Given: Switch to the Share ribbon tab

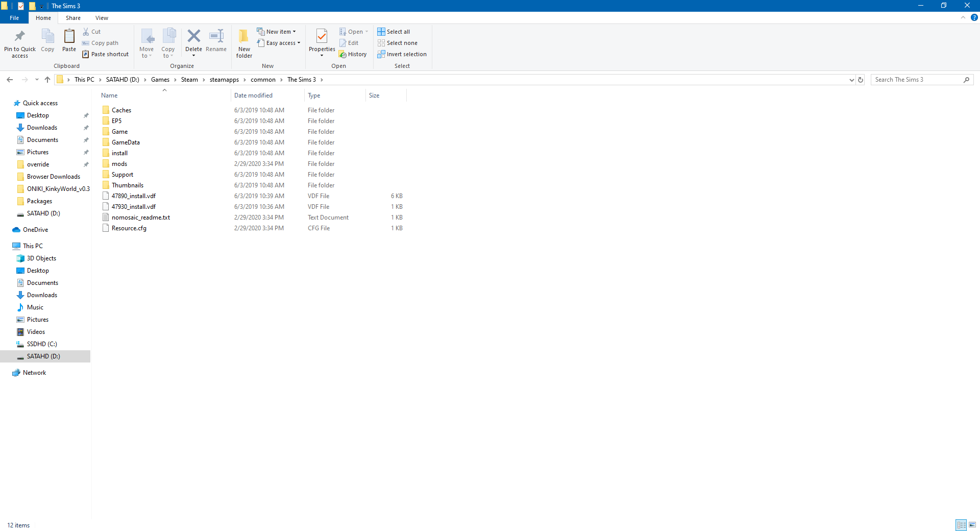Looking at the screenshot, I should pyautogui.click(x=73, y=18).
